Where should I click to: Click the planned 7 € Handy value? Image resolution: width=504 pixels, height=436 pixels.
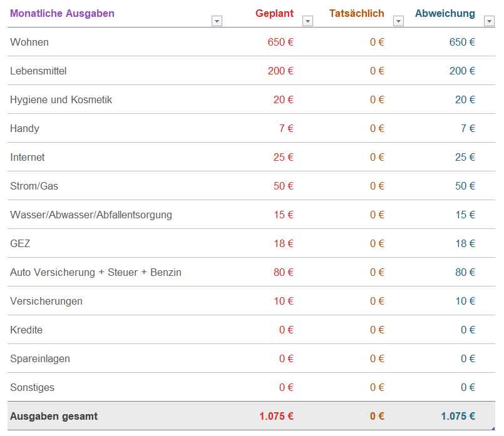[286, 128]
